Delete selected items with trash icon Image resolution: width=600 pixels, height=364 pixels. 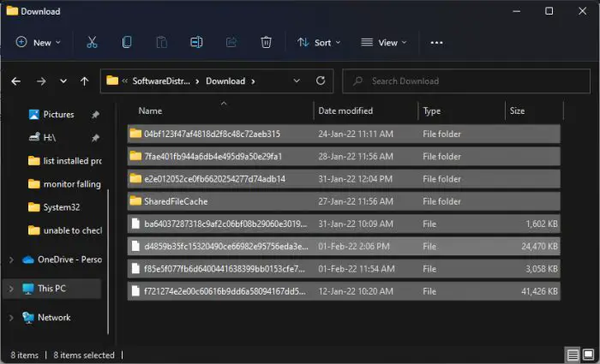267,42
